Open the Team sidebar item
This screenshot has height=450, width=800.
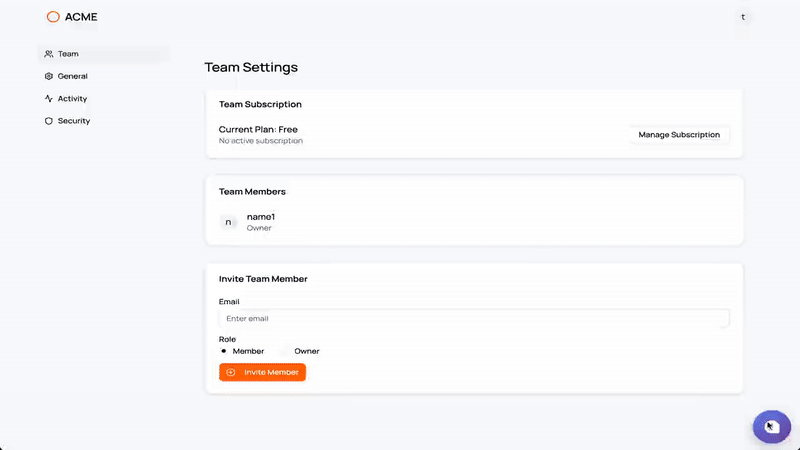click(x=104, y=54)
